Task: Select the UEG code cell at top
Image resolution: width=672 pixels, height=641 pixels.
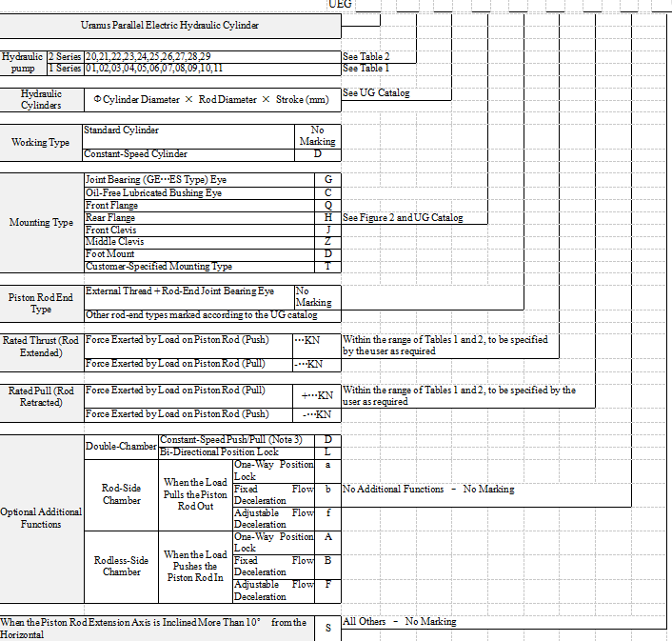Action: (x=339, y=5)
